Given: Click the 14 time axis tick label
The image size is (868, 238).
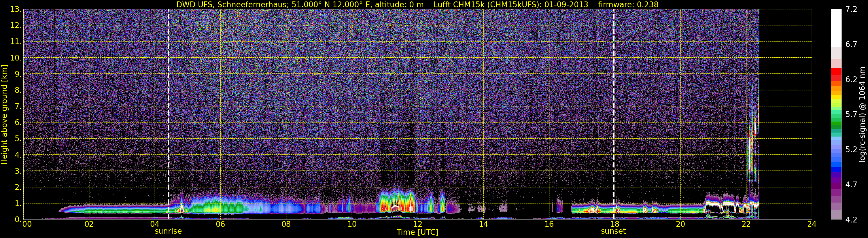Looking at the screenshot, I should click(483, 224).
